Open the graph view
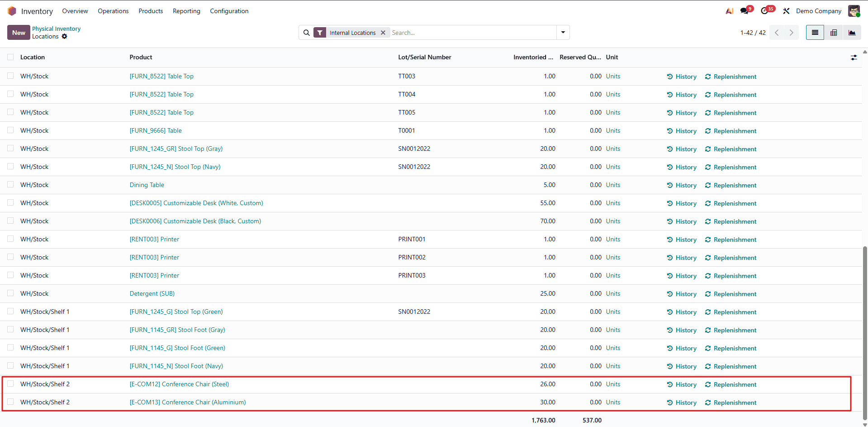This screenshot has height=427, width=868. tap(852, 32)
